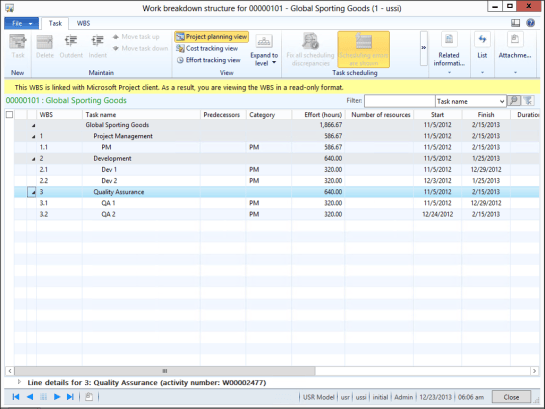Screen dimensions: 545x409
Task: Click Move task up
Action: [136, 36]
